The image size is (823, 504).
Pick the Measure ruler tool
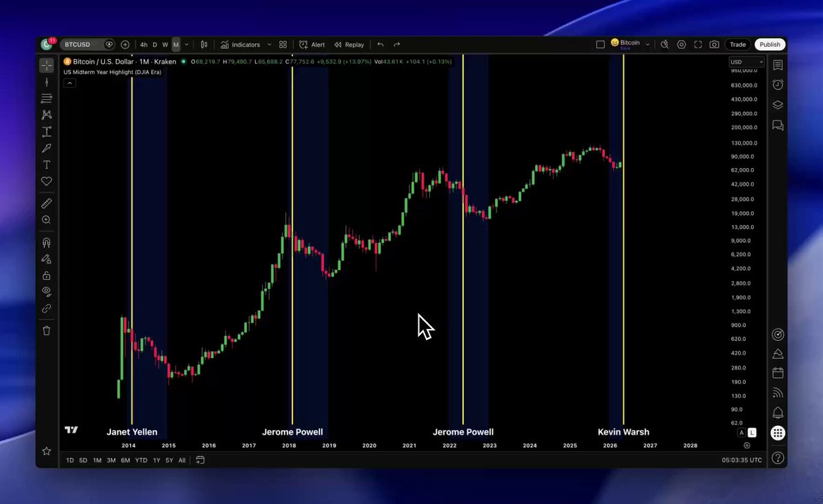tap(47, 204)
